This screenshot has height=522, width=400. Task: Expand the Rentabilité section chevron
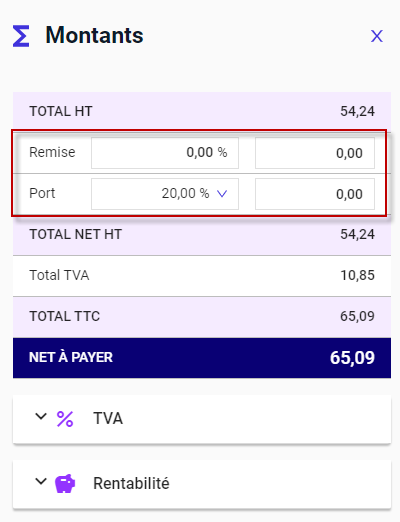click(41, 481)
